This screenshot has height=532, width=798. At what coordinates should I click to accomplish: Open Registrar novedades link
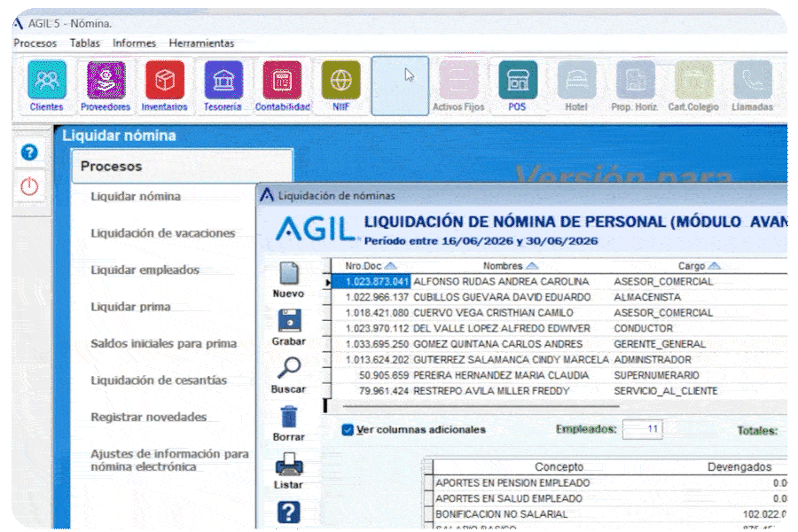click(149, 417)
